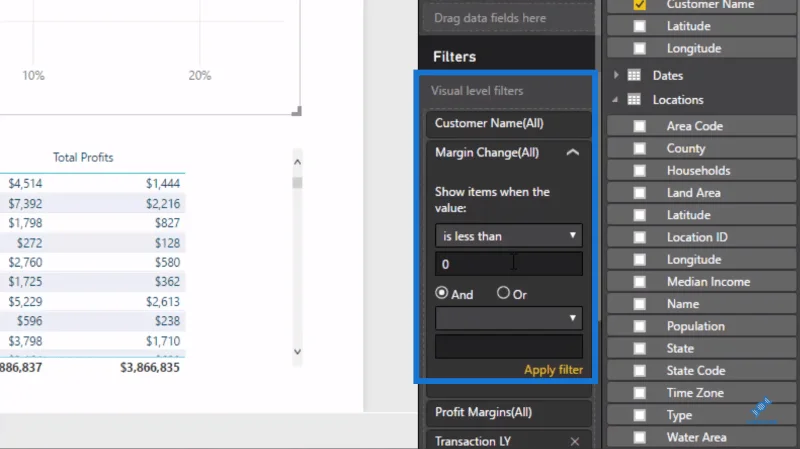This screenshot has width=800, height=449.
Task: Check the Time Zone field
Action: (639, 393)
